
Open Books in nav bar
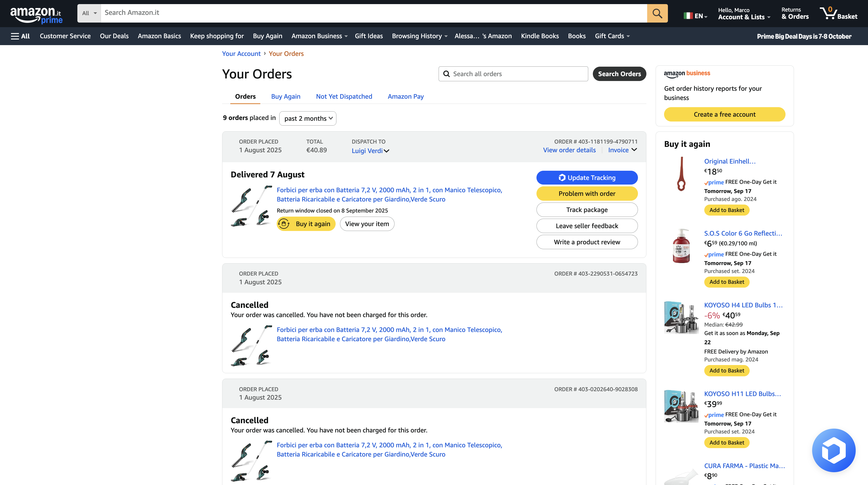click(576, 36)
